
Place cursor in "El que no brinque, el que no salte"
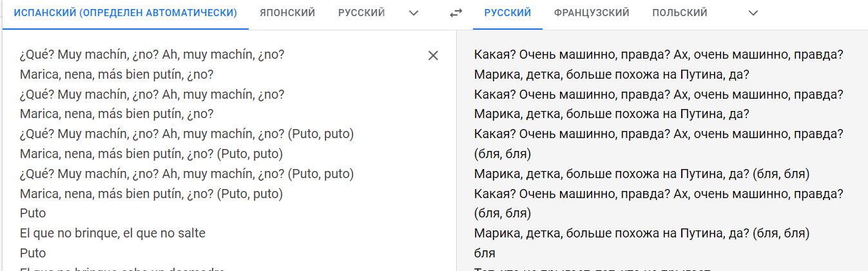pyautogui.click(x=113, y=233)
